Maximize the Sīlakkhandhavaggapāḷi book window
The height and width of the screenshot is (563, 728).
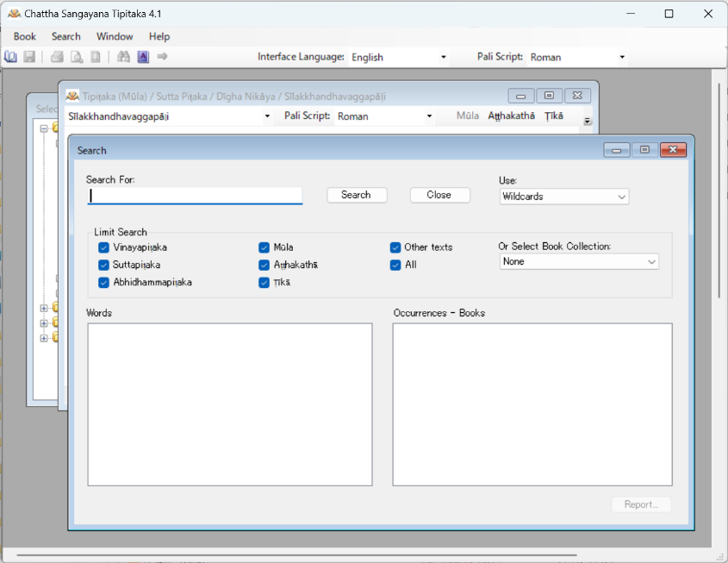[549, 95]
